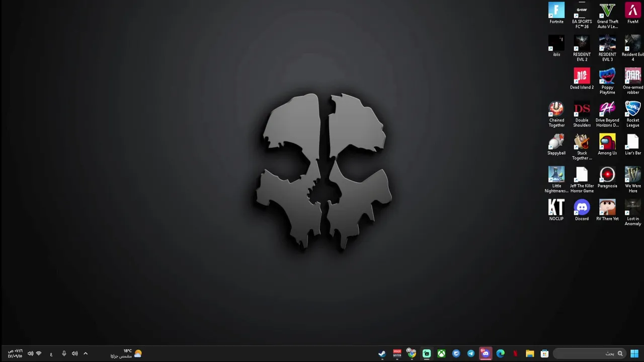Select the Lost in Anomaly shortcut
The height and width of the screenshot is (362, 644).
pos(633,213)
